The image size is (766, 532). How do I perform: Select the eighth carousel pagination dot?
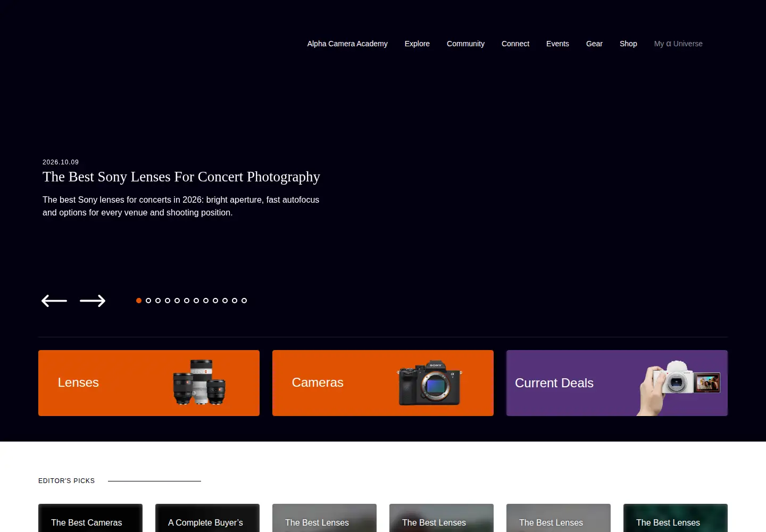[206, 301]
